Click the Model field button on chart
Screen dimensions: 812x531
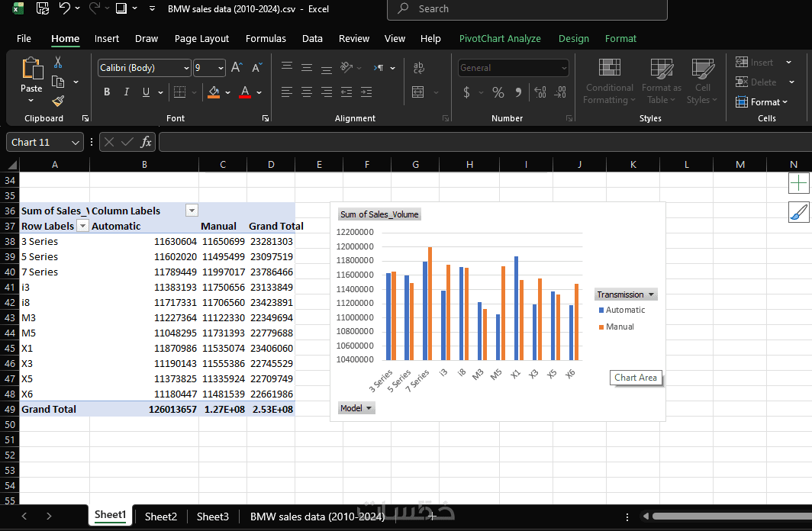tap(356, 408)
